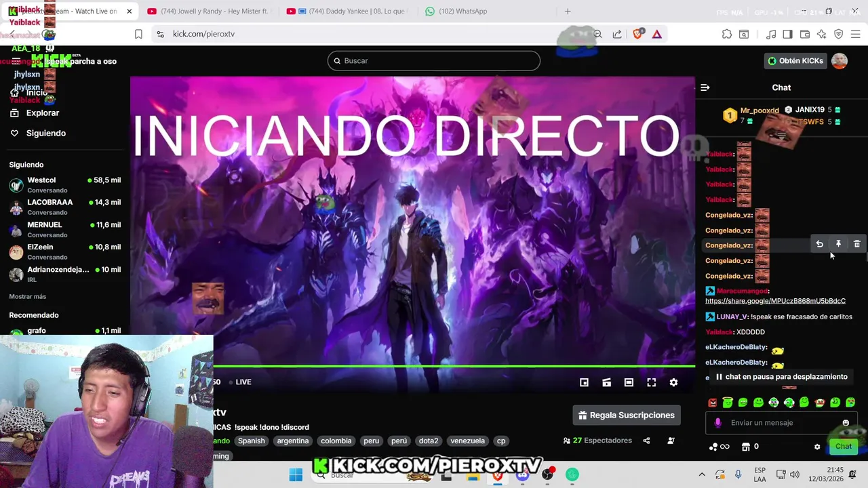The width and height of the screenshot is (868, 488).
Task: Click the purple microphone in chat input
Action: click(717, 423)
